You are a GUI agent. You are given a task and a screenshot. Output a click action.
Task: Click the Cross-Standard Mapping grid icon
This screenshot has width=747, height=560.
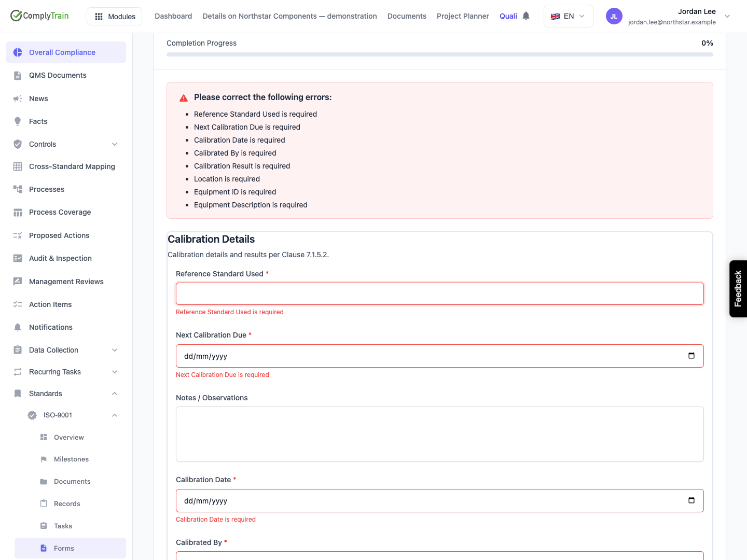[x=18, y=166]
